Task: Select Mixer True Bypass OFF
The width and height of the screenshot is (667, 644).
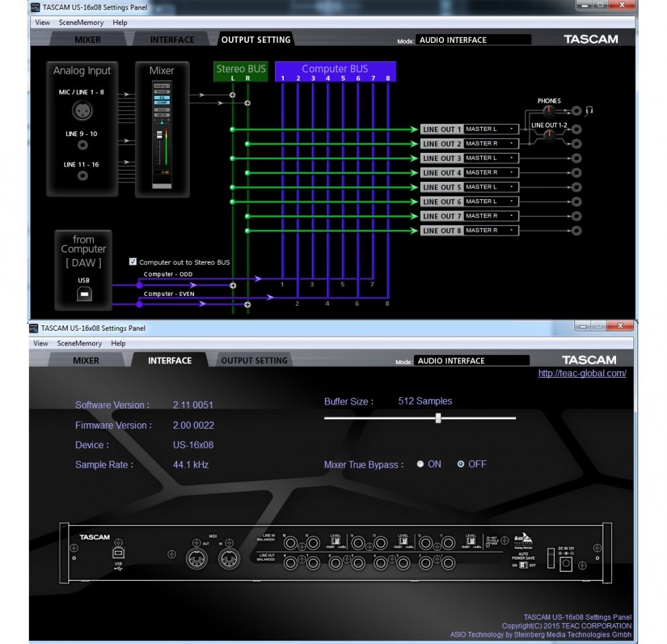Action: (461, 464)
